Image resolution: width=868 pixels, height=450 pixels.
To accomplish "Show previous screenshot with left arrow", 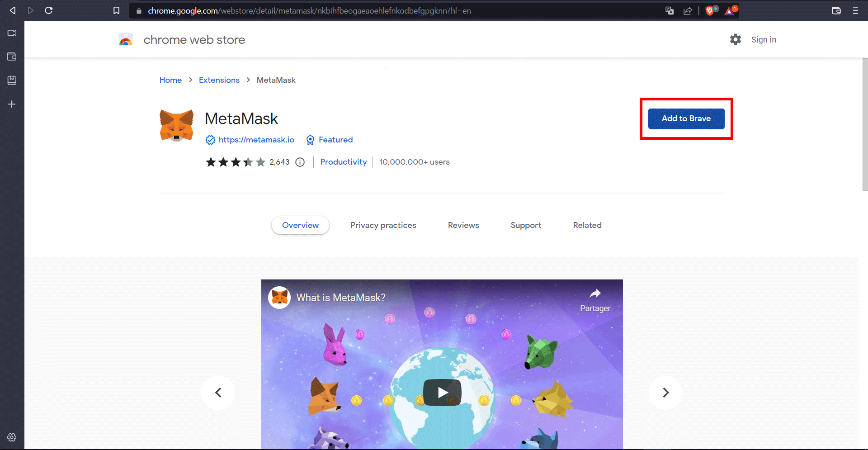I will coord(218,393).
